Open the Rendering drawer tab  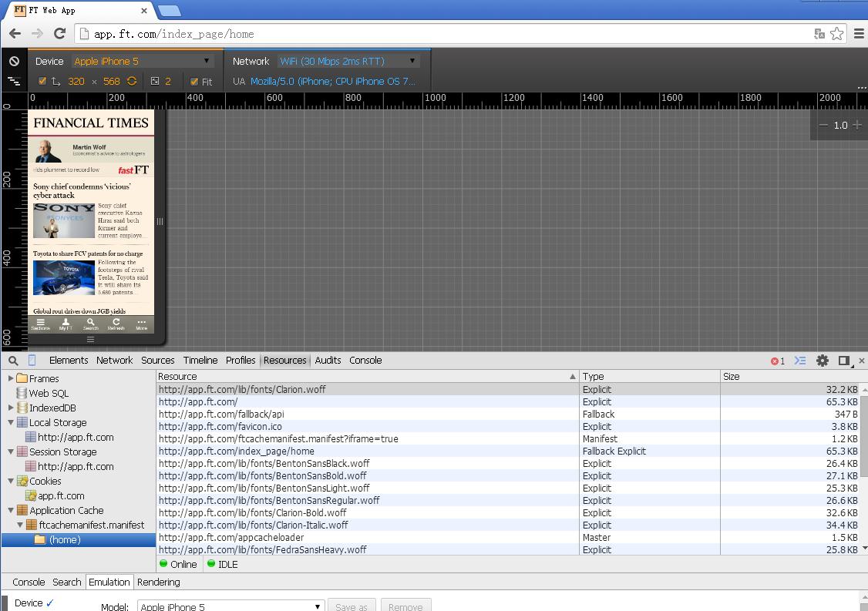[x=158, y=582]
